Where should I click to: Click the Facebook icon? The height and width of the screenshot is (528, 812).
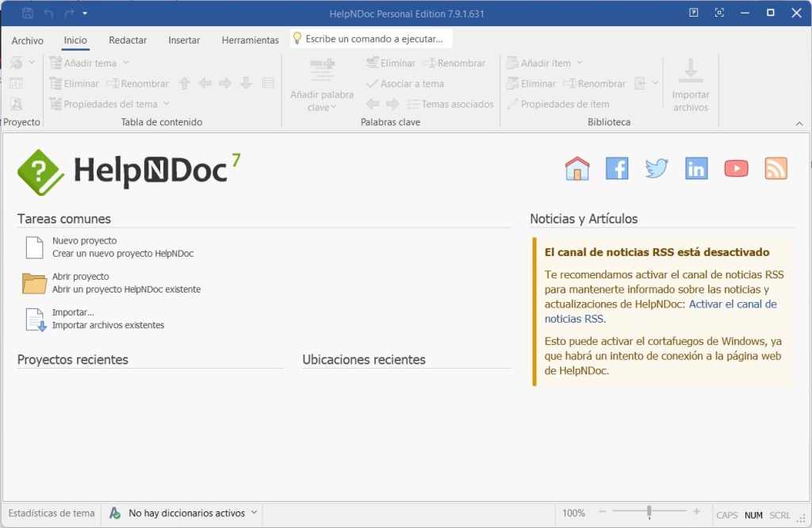(617, 168)
